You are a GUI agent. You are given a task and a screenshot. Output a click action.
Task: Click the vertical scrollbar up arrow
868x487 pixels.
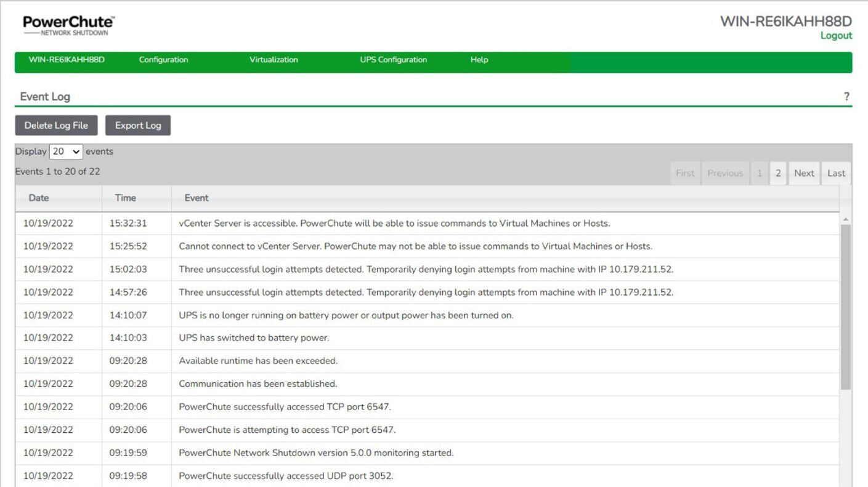click(x=845, y=219)
